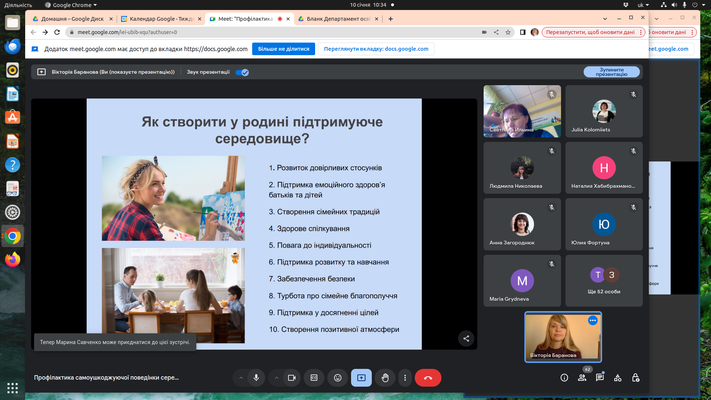Open a new browser tab
Viewport: 711px width, 400px height.
click(x=390, y=19)
